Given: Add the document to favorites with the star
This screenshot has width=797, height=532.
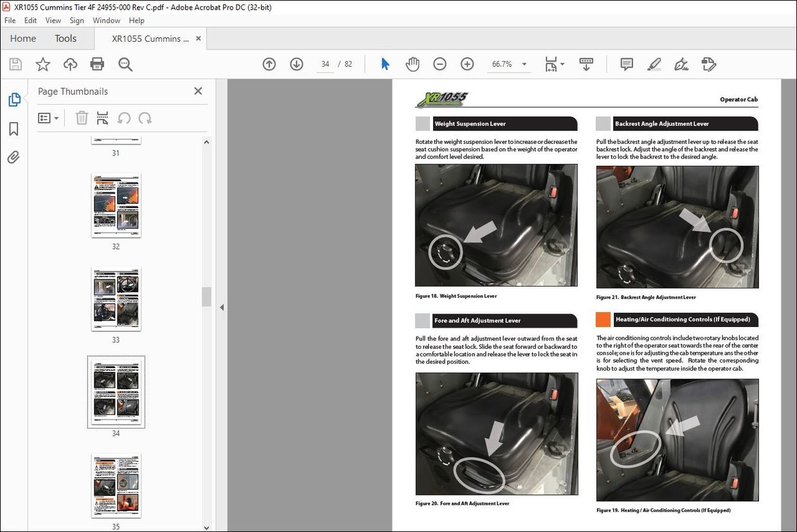Looking at the screenshot, I should [42, 64].
